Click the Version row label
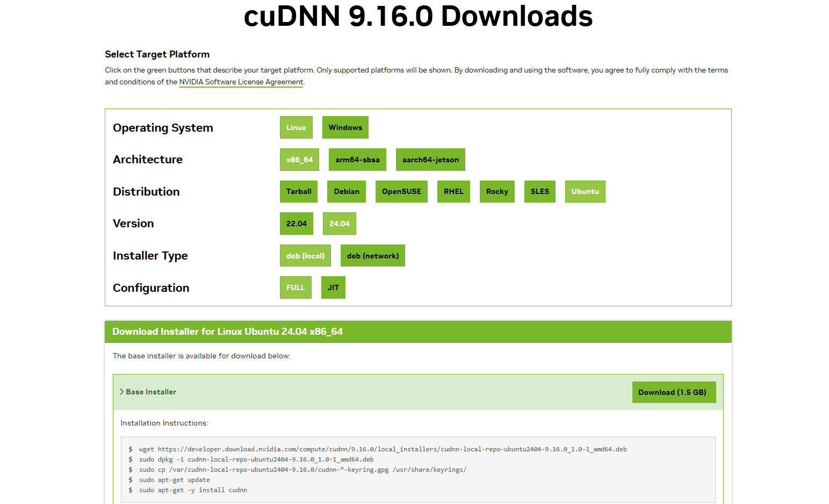829x504 pixels. point(133,224)
